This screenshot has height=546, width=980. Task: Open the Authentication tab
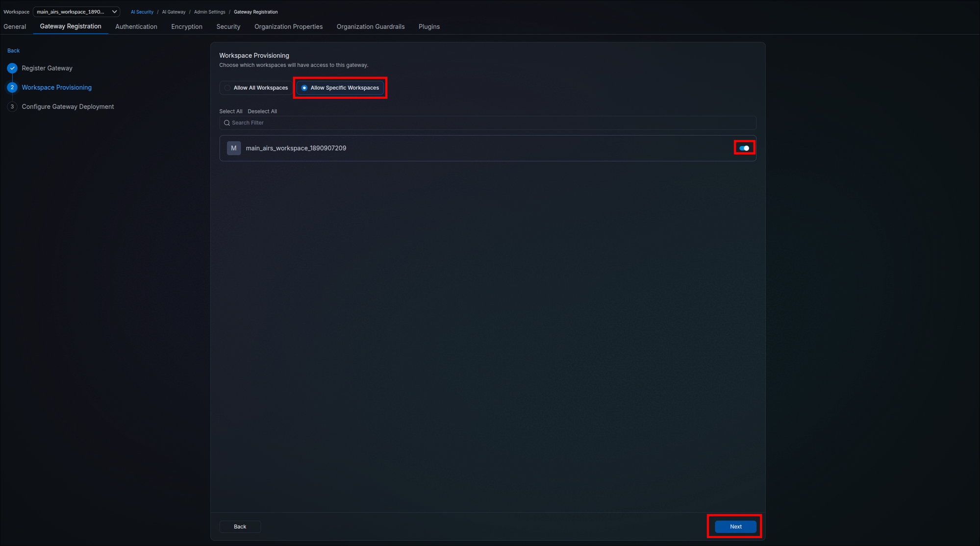click(136, 26)
